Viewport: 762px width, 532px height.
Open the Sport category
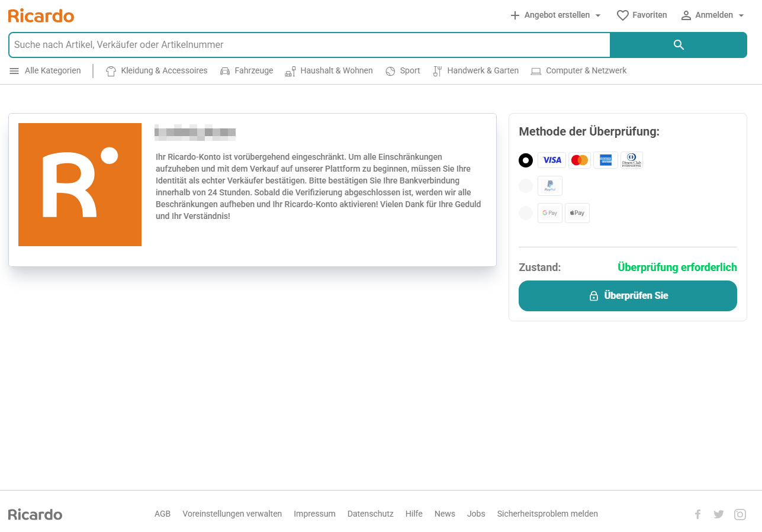tap(403, 71)
